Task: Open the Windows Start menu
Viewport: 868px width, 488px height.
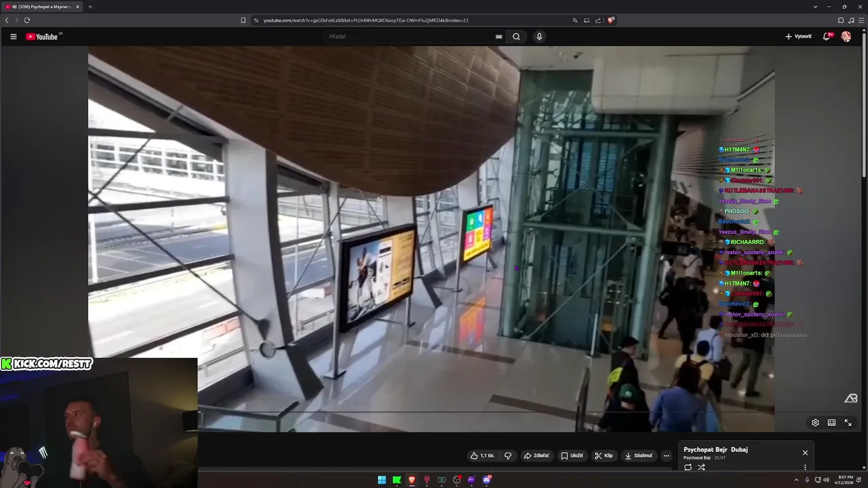Action: coord(382,480)
